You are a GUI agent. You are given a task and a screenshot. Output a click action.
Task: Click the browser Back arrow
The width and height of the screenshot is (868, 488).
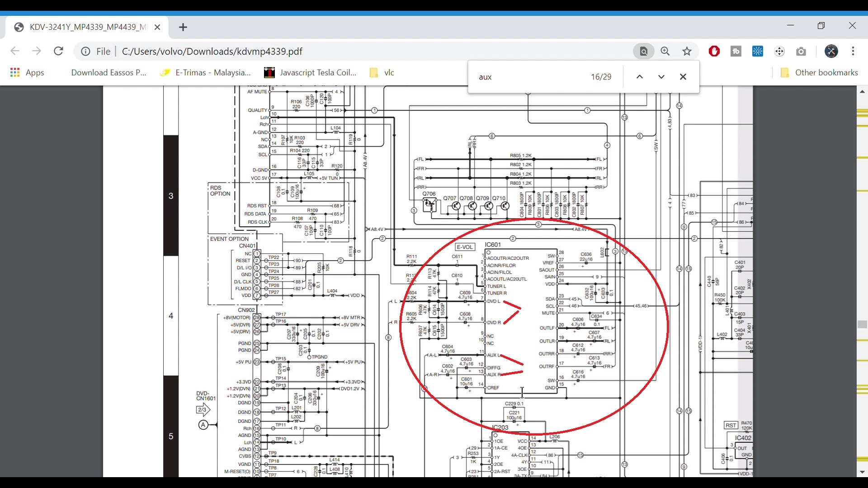[15, 51]
